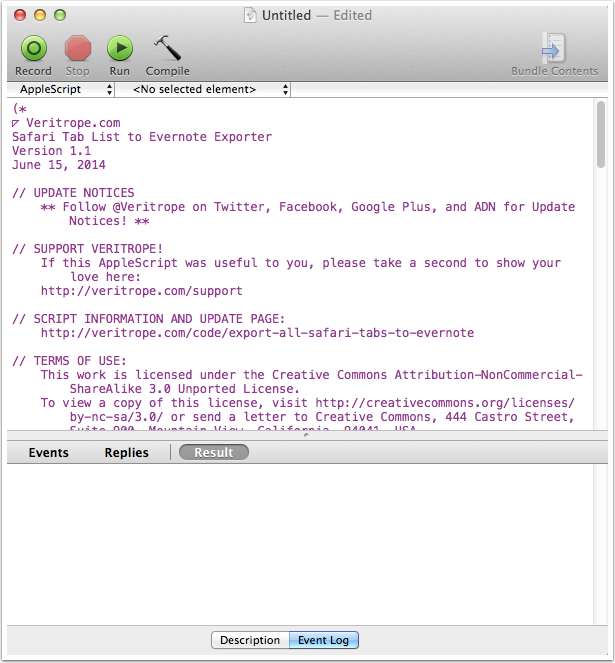Run the script with the green play icon
This screenshot has width=615, height=663.
[x=120, y=48]
